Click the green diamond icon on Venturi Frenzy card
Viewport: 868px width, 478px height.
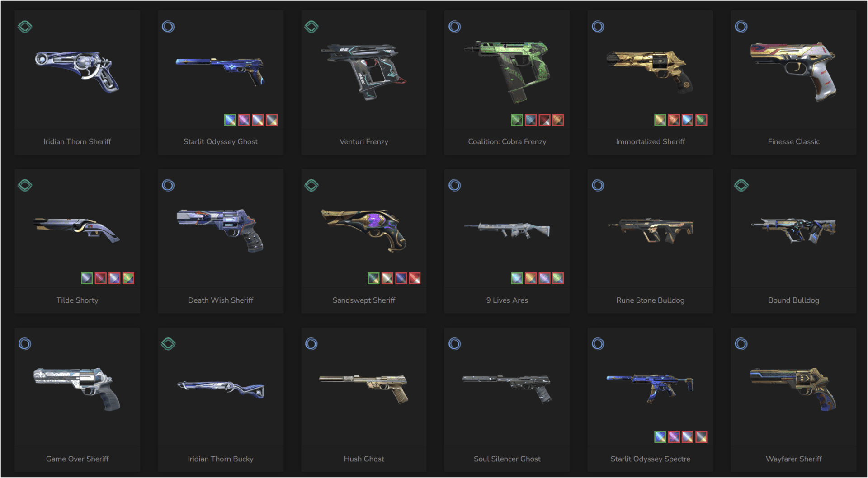click(x=311, y=27)
